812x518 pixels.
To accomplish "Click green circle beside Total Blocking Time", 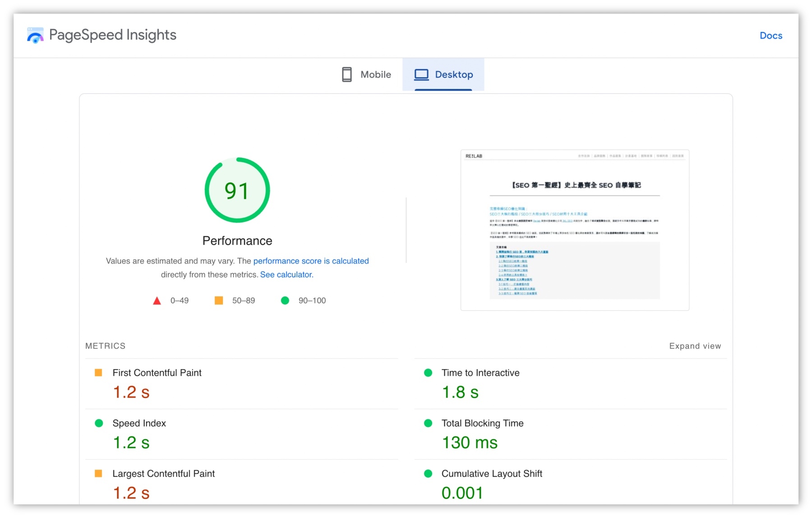I will tap(427, 423).
